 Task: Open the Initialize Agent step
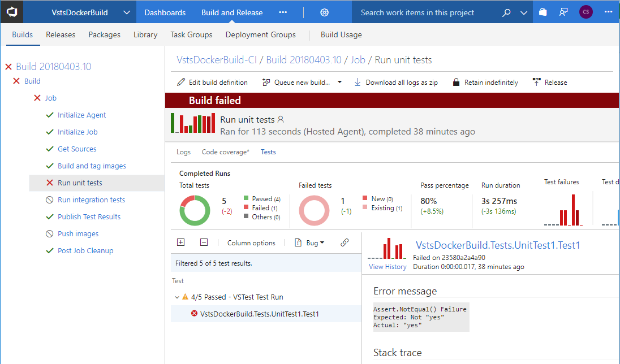tap(82, 115)
